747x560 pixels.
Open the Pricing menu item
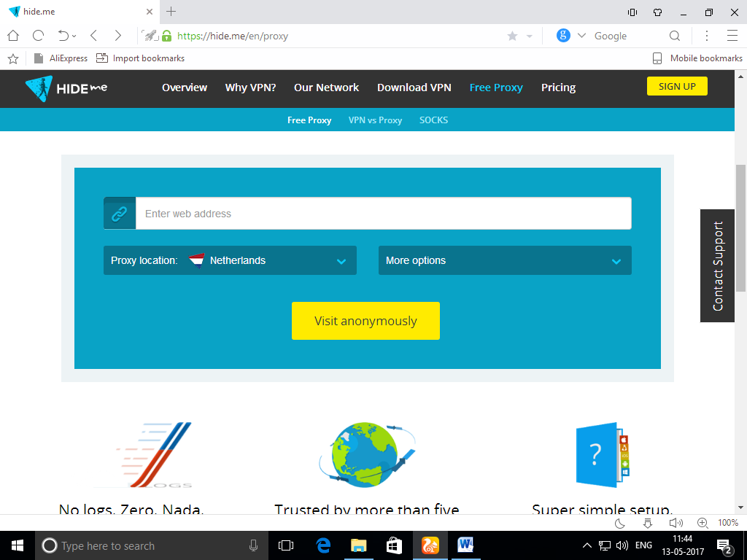[558, 87]
